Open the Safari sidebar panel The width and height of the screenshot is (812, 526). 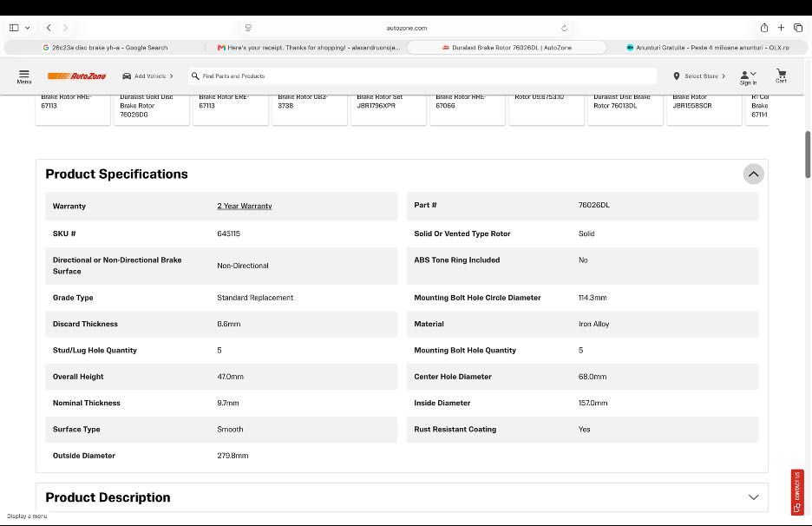tap(14, 28)
